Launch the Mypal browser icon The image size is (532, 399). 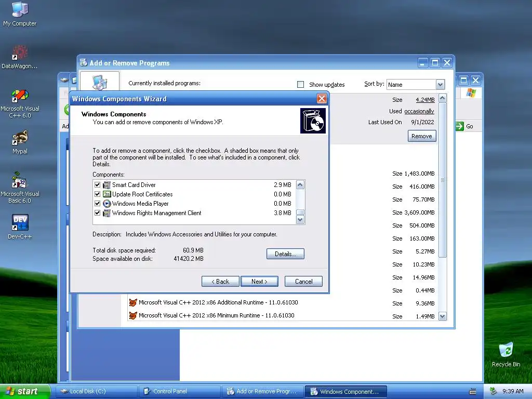[20, 142]
